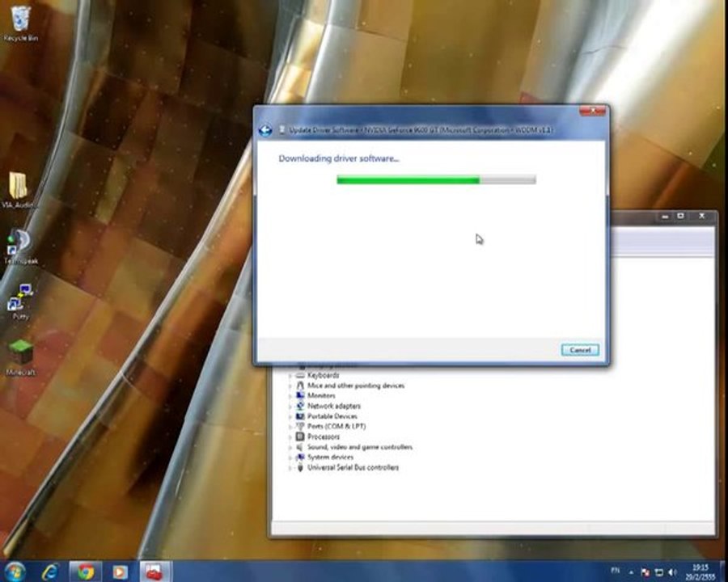This screenshot has height=582, width=728.
Task: Launch the Putty desktop shortcut
Action: 20,302
